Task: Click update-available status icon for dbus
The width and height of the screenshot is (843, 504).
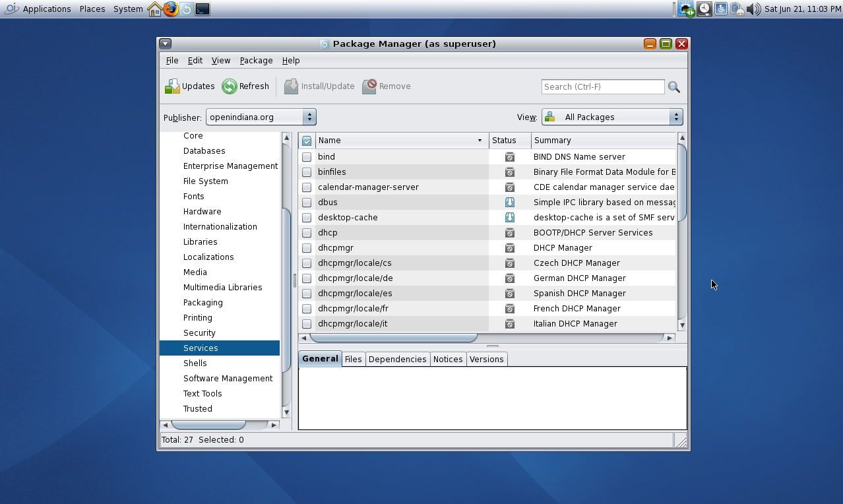Action: (510, 203)
